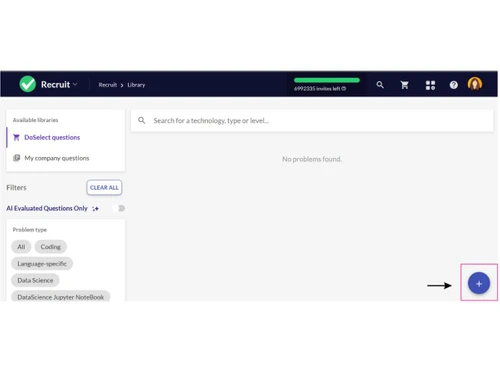
Task: Click the green invites progress bar
Action: [x=327, y=80]
